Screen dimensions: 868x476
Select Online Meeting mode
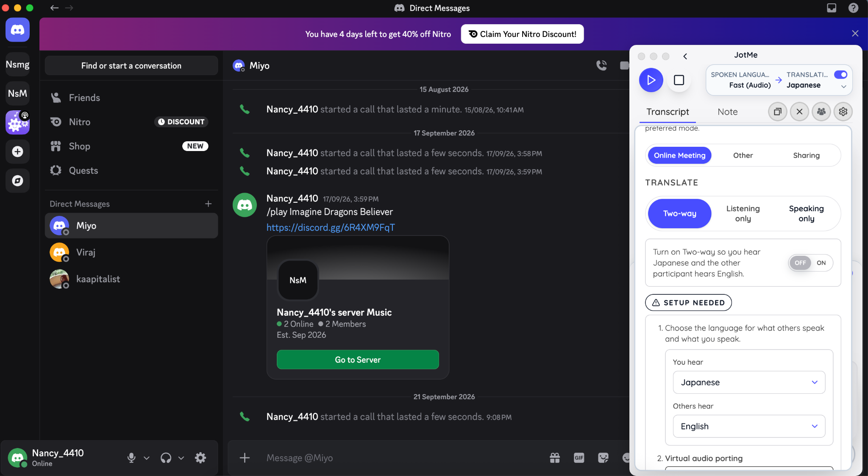(679, 155)
